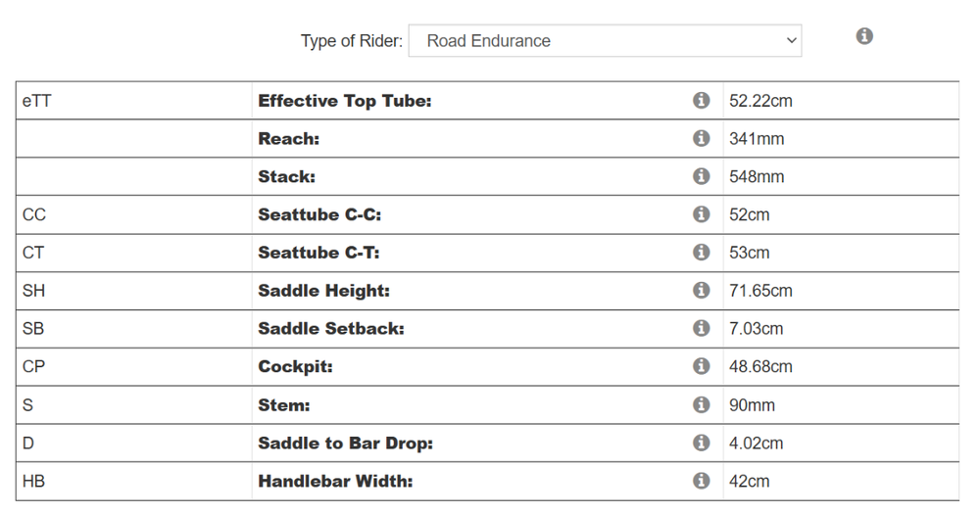This screenshot has height=514, width=980.
Task: Show info for Saddle Setback
Action: click(x=702, y=328)
